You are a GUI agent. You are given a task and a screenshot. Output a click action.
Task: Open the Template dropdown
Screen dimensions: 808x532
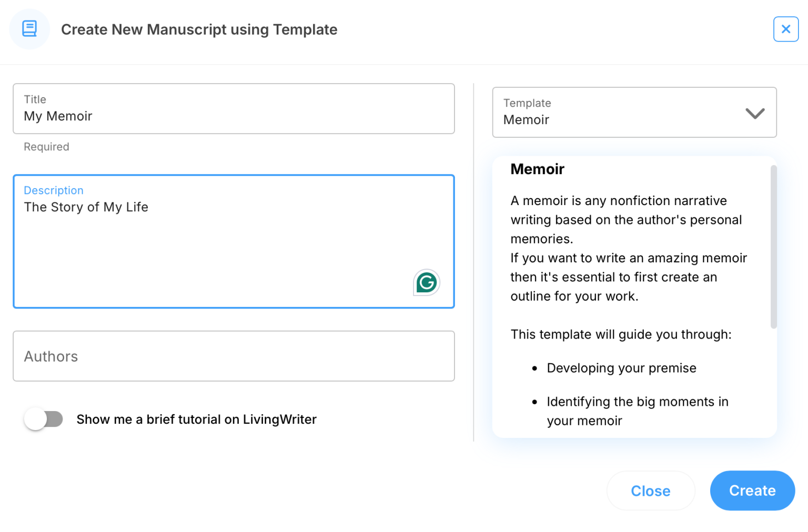pyautogui.click(x=633, y=112)
